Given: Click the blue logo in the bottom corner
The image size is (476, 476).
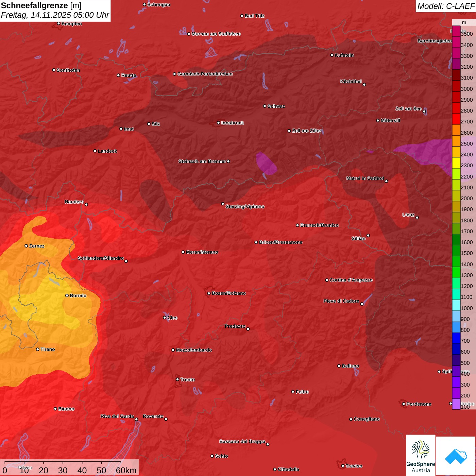Looking at the screenshot, I should click(456, 456).
